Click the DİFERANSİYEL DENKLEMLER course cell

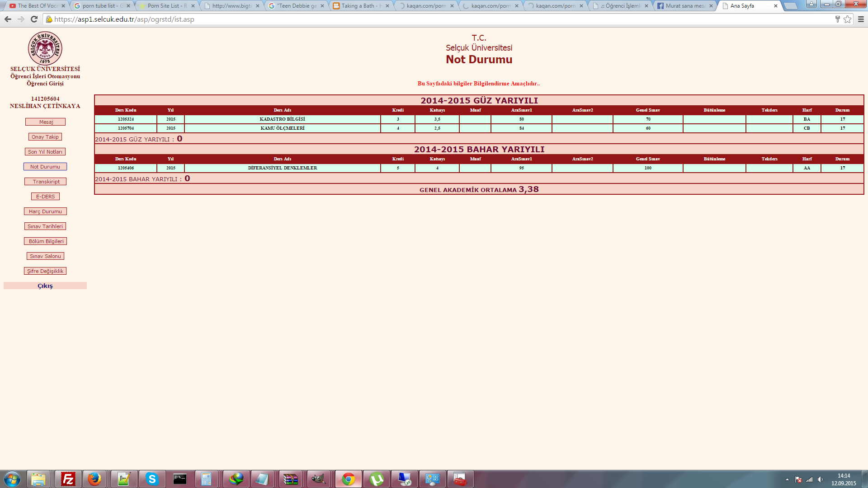(x=283, y=168)
